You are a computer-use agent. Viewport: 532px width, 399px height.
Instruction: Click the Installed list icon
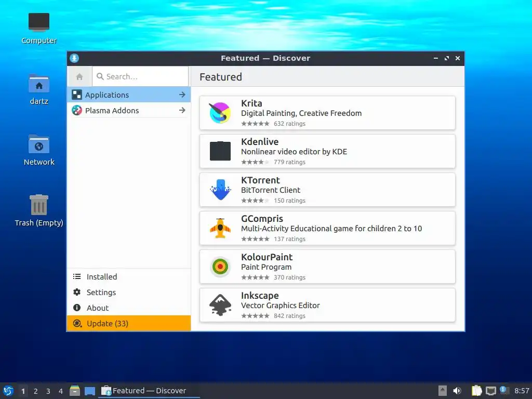click(77, 276)
